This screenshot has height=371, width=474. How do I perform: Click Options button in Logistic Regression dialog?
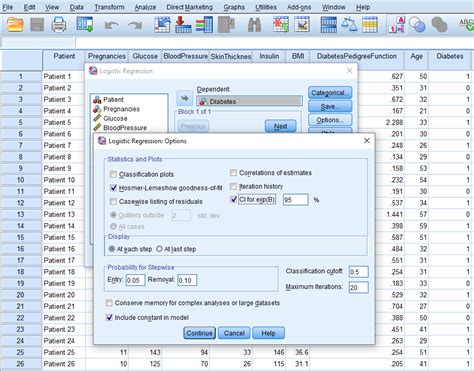pyautogui.click(x=330, y=120)
